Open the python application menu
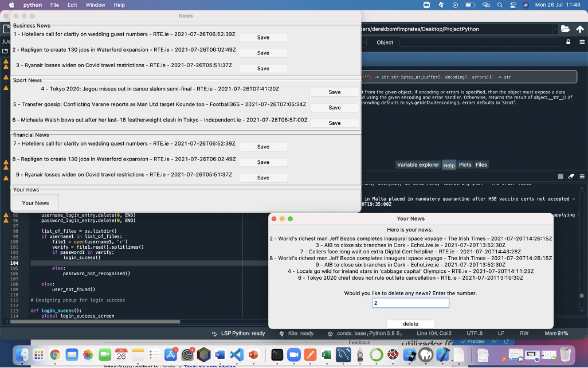Screen dimensions: 588x368 (33, 5)
